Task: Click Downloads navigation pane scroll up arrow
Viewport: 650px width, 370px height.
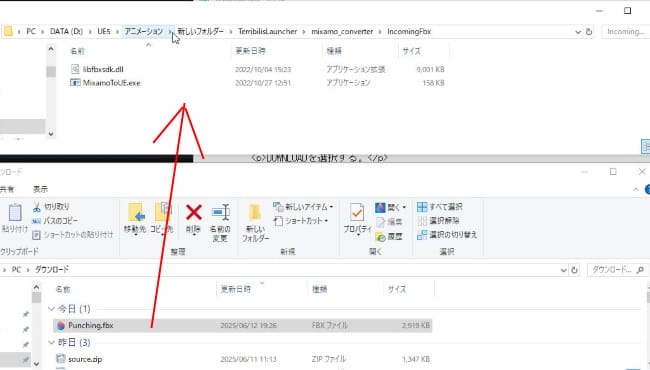Action: (36, 287)
